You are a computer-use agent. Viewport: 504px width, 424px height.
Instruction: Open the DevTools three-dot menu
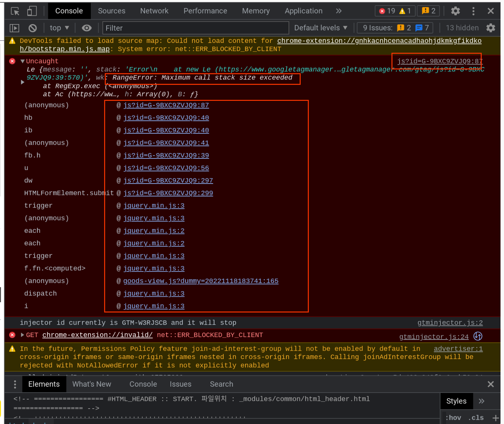point(473,11)
